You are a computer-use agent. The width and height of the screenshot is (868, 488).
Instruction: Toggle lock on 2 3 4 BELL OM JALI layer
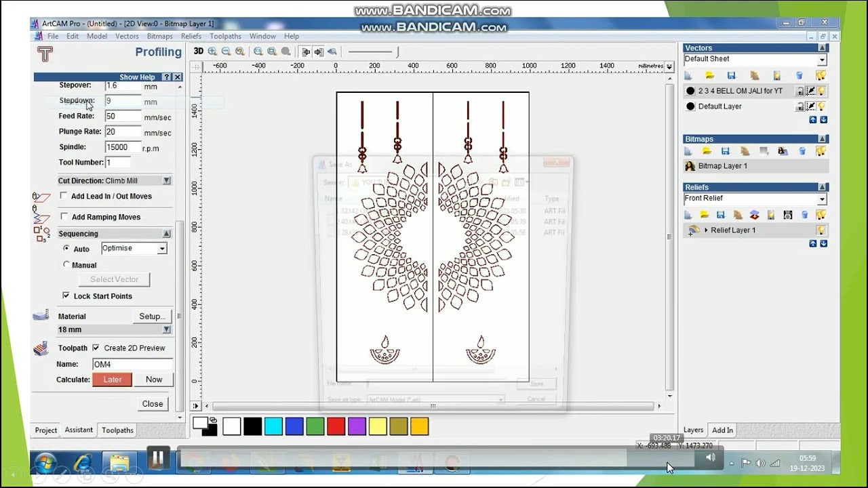(800, 91)
